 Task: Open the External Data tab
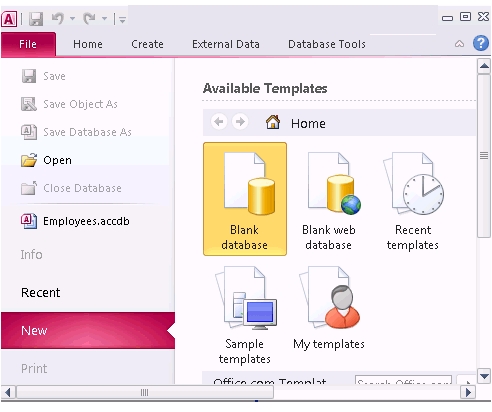(x=226, y=44)
